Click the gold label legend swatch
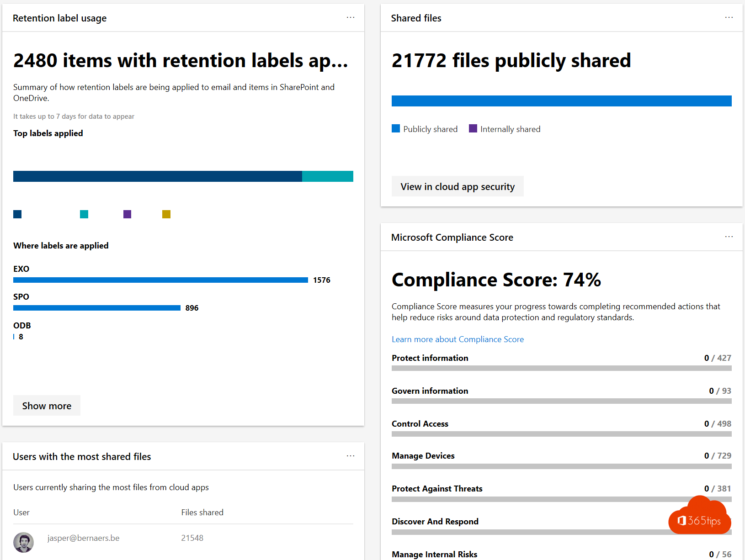 coord(166,214)
